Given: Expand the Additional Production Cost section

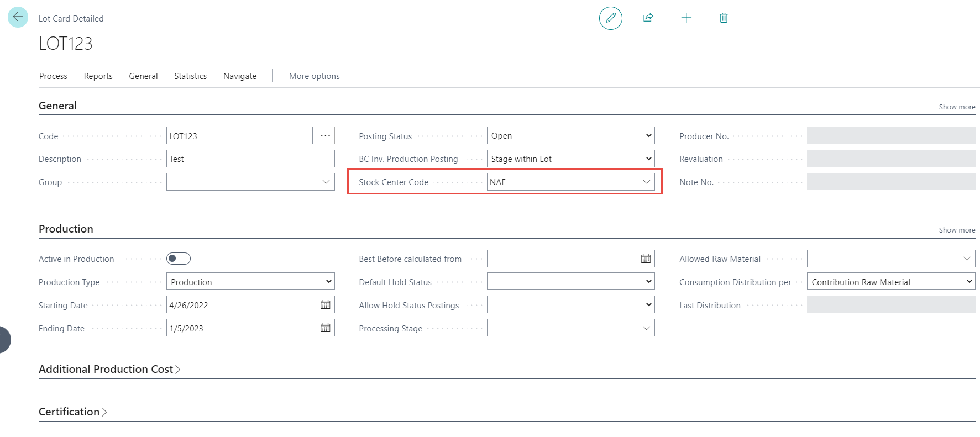Looking at the screenshot, I should point(109,369).
